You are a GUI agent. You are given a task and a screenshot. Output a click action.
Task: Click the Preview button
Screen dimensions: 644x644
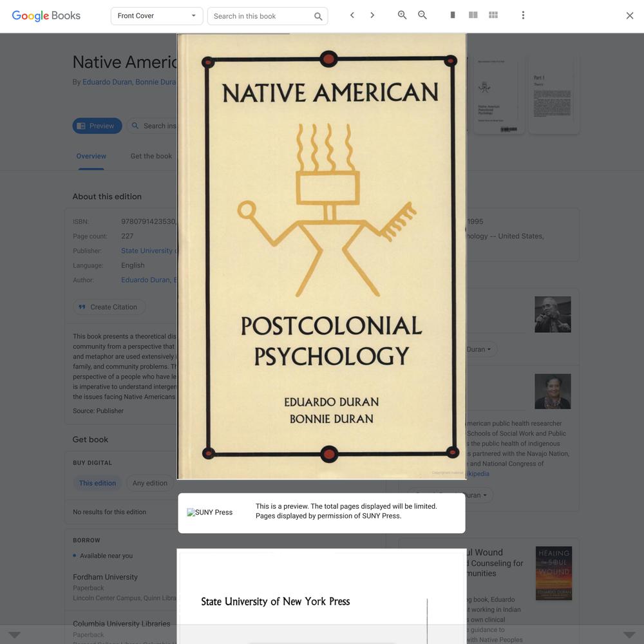pos(97,126)
